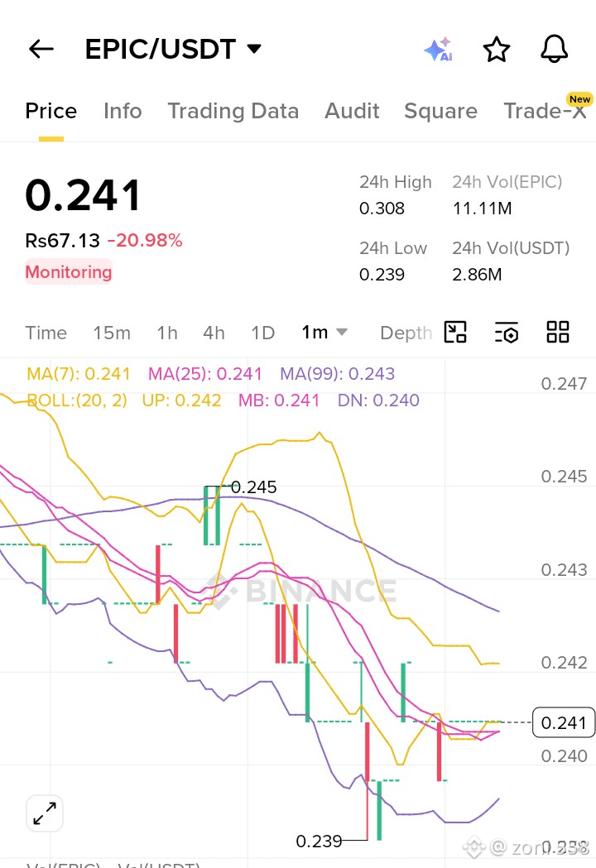Viewport: 596px width, 868px height.
Task: Select the Time chart interval
Action: pos(46,333)
